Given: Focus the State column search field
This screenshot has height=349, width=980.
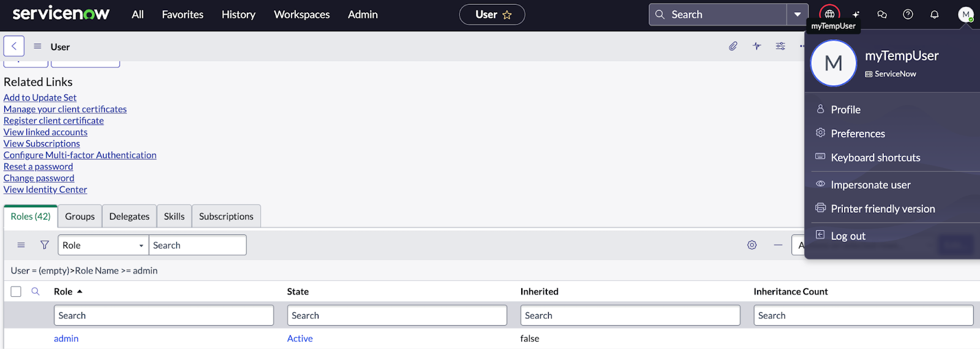Looking at the screenshot, I should (x=397, y=315).
